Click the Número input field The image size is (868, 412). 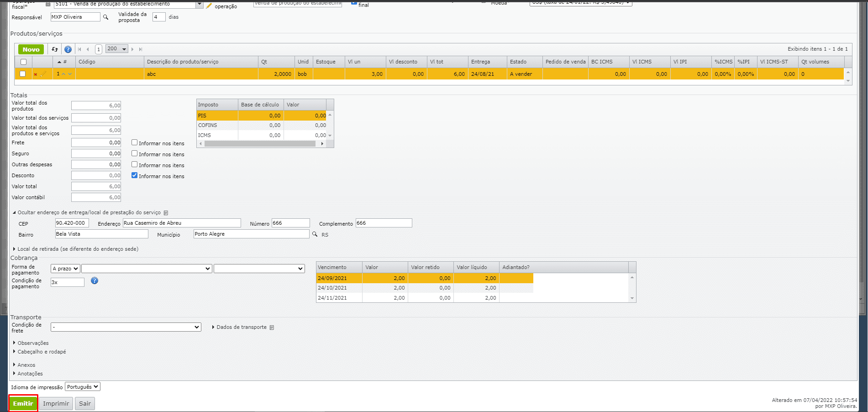pyautogui.click(x=291, y=223)
